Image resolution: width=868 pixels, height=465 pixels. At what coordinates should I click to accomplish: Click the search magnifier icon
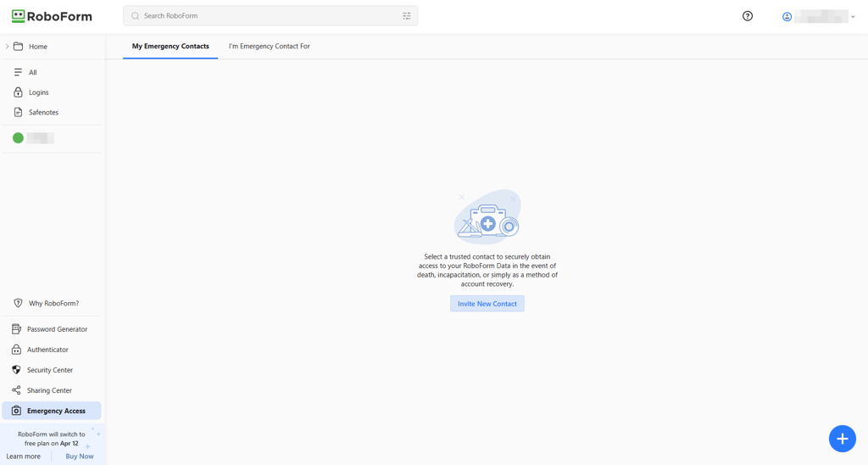[x=135, y=16]
